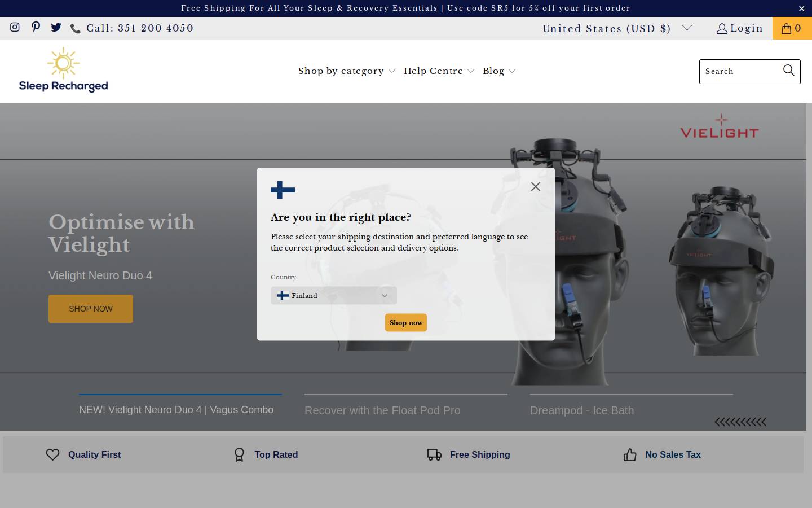812x508 pixels.
Task: Select Vielight Neuro Duo 4 Vagus Combo slide
Action: pyautogui.click(x=180, y=406)
